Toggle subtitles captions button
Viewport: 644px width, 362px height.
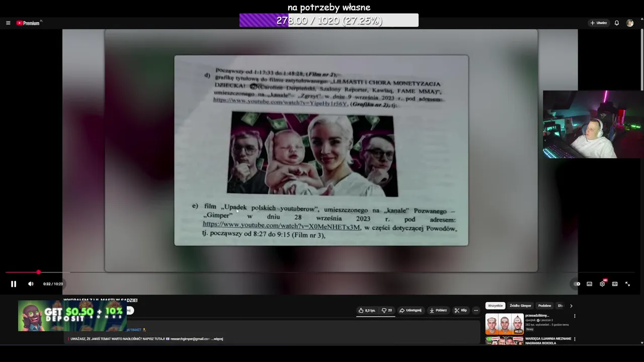tap(589, 284)
